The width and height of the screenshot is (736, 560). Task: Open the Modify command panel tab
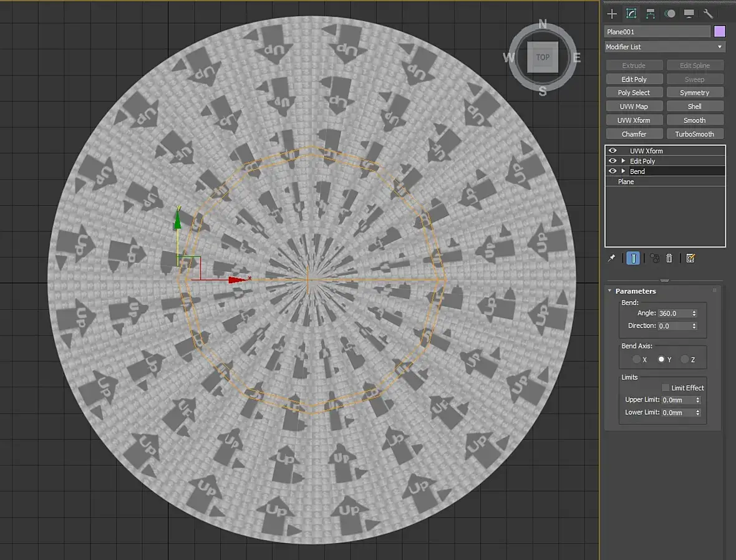coord(631,14)
